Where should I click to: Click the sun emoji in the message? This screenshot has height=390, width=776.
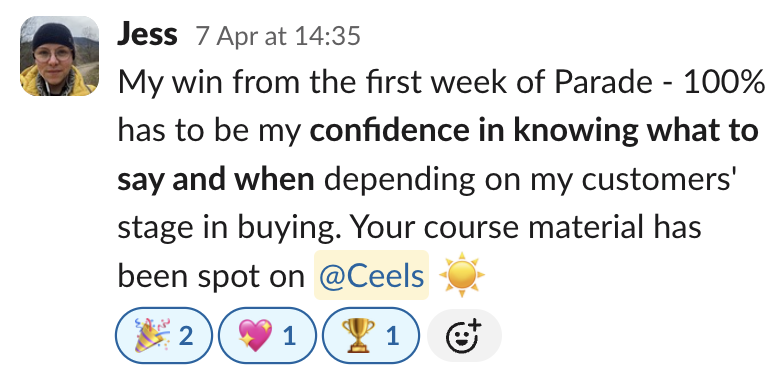(461, 275)
